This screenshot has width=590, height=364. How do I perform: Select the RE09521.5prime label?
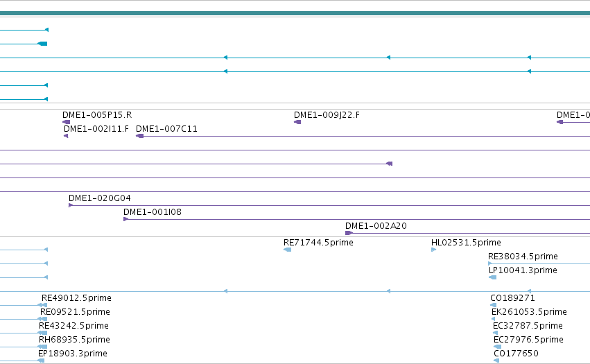76,312
